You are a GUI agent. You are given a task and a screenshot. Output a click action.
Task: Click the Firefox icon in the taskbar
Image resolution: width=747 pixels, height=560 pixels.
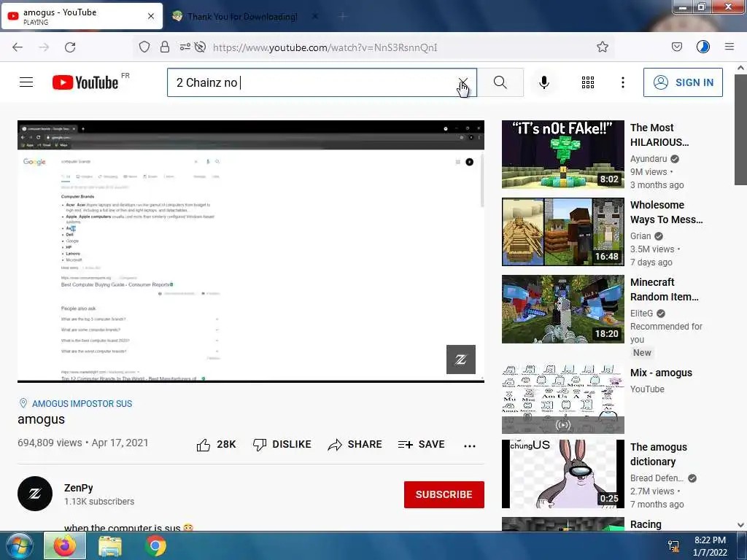click(x=65, y=545)
